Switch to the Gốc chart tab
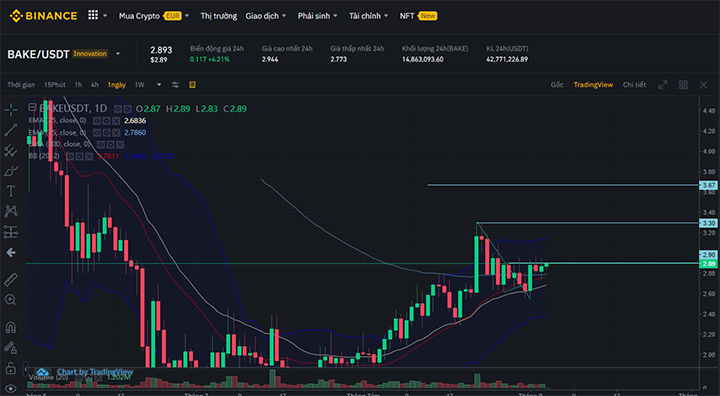720x396 pixels. pyautogui.click(x=557, y=85)
